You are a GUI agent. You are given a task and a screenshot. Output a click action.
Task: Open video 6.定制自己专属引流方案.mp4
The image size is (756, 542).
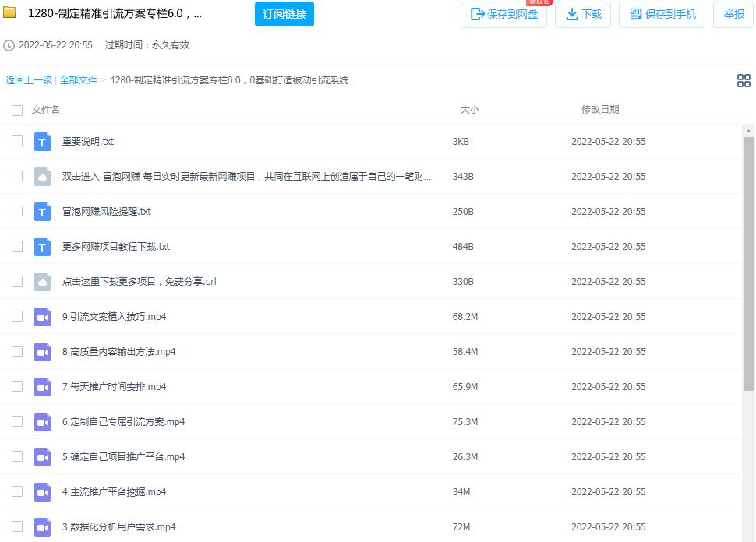[123, 422]
